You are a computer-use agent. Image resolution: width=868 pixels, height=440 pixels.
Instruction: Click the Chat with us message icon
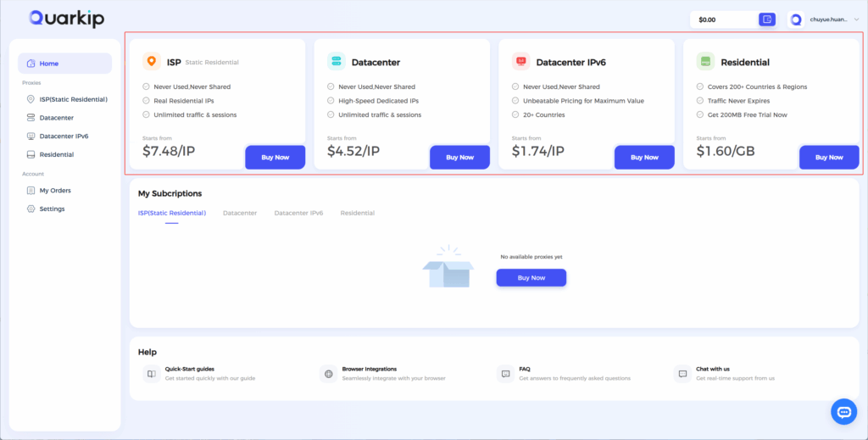pos(682,374)
